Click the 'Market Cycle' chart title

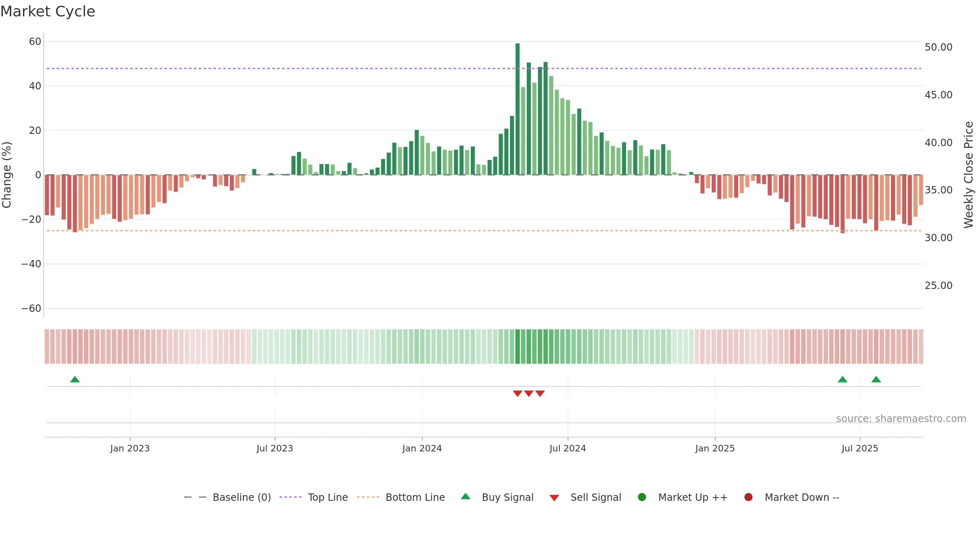tap(48, 11)
